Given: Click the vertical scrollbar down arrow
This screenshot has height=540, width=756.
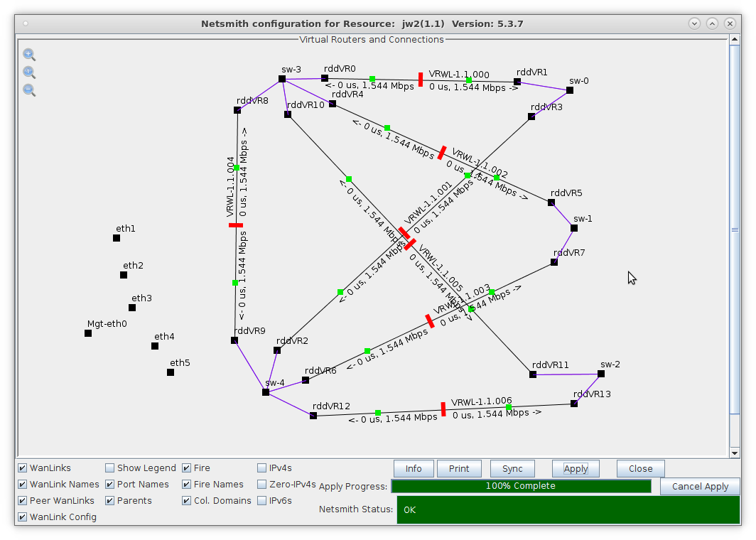Looking at the screenshot, I should pos(735,453).
